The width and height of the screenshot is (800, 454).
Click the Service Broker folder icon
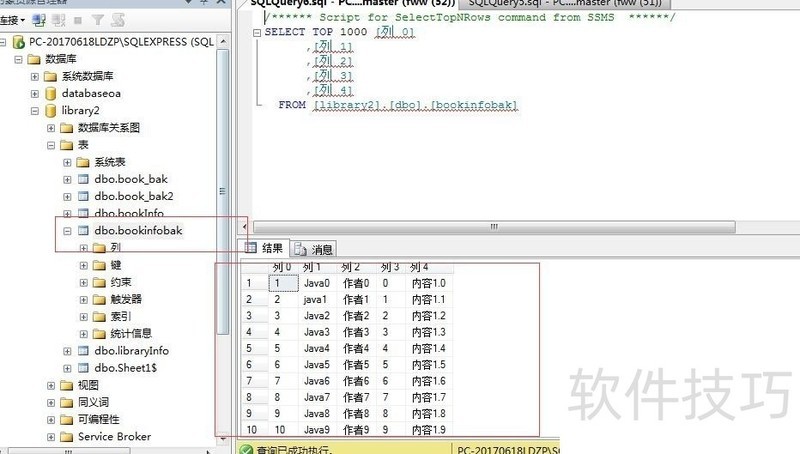(67, 437)
